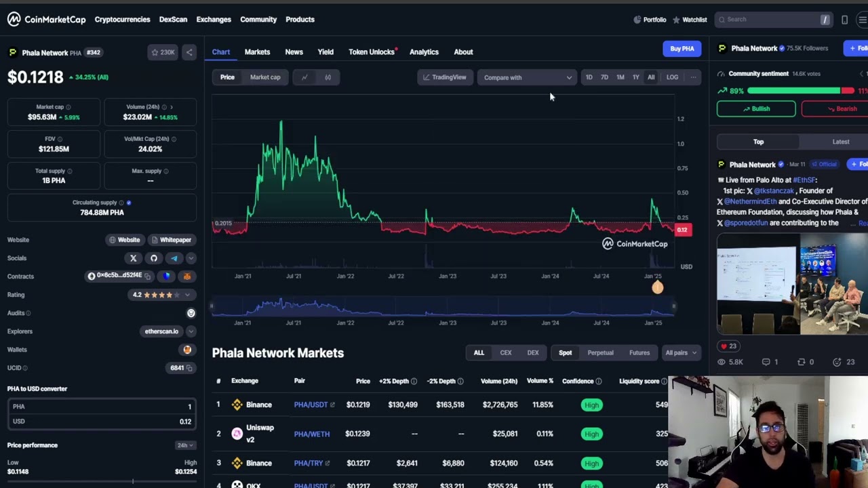
Task: Switch to the Analytics tab
Action: (x=424, y=52)
